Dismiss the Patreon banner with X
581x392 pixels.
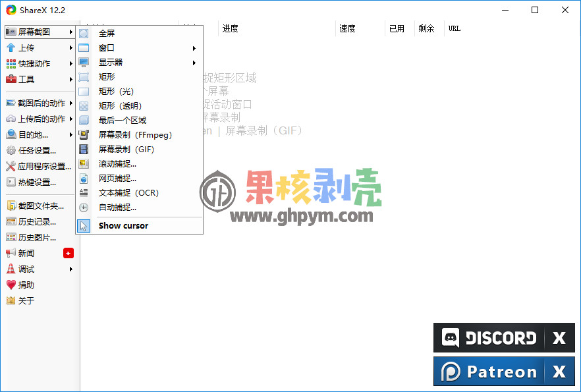coord(559,372)
